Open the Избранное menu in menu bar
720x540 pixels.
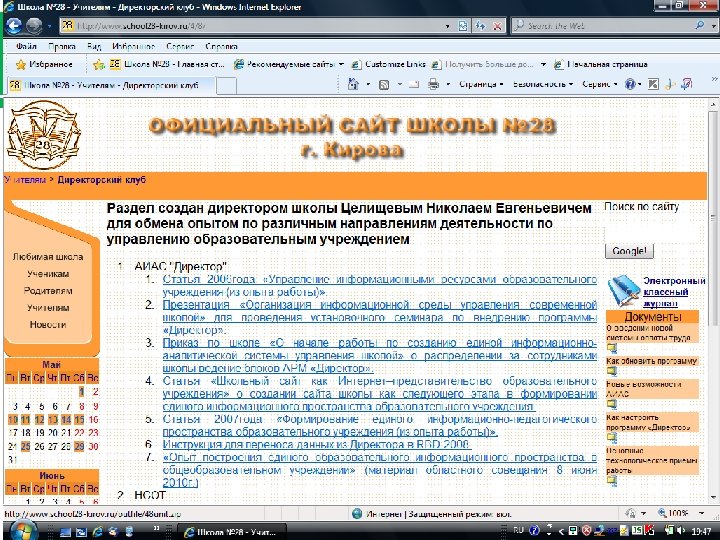pyautogui.click(x=133, y=46)
